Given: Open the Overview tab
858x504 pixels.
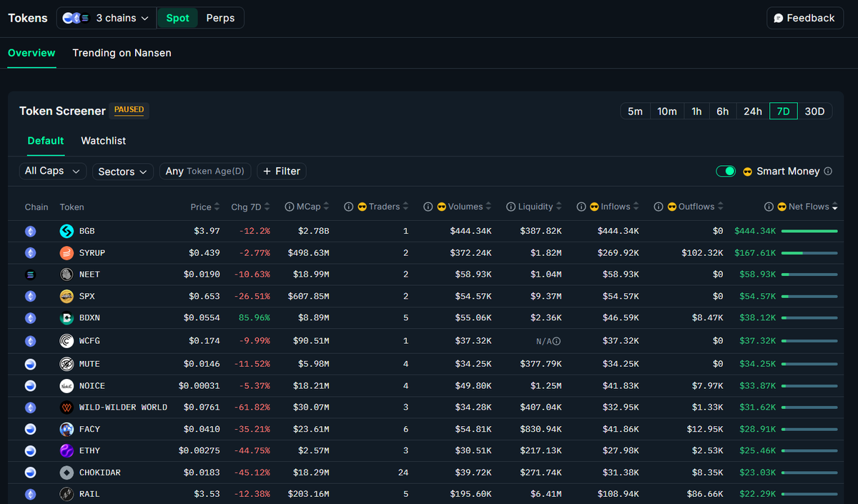Looking at the screenshot, I should (31, 53).
